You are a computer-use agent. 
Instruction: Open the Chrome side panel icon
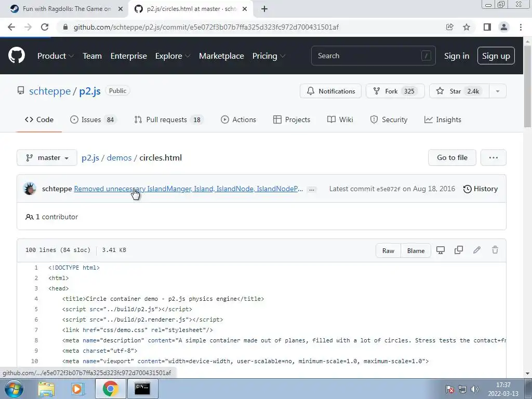pyautogui.click(x=487, y=27)
